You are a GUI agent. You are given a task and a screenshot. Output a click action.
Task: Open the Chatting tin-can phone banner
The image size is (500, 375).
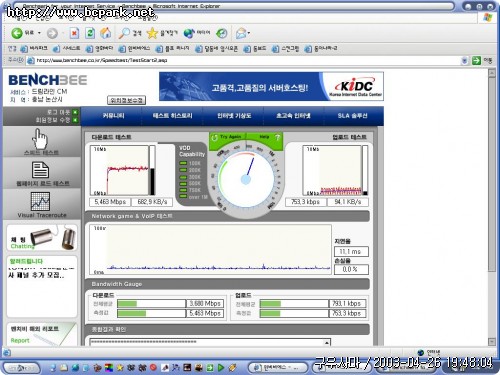point(42,237)
